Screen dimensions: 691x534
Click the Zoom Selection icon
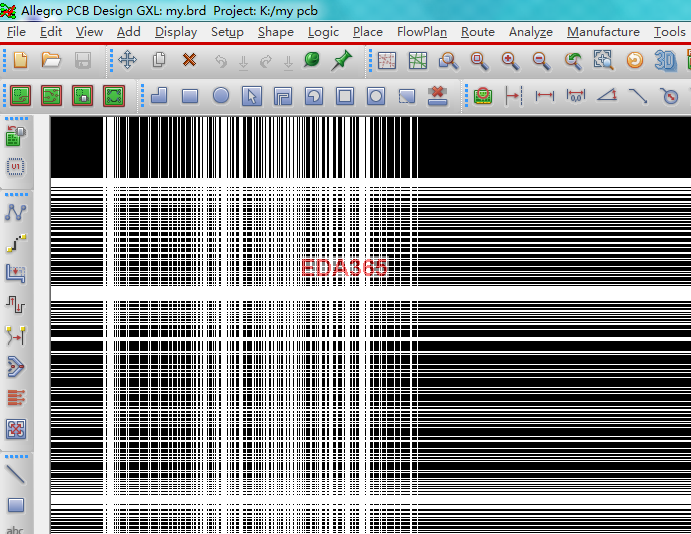click(x=603, y=60)
